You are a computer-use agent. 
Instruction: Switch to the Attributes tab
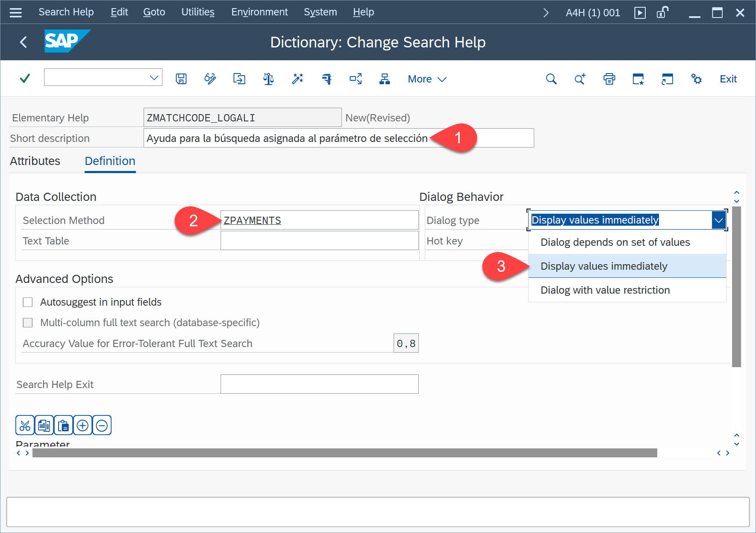(x=35, y=161)
